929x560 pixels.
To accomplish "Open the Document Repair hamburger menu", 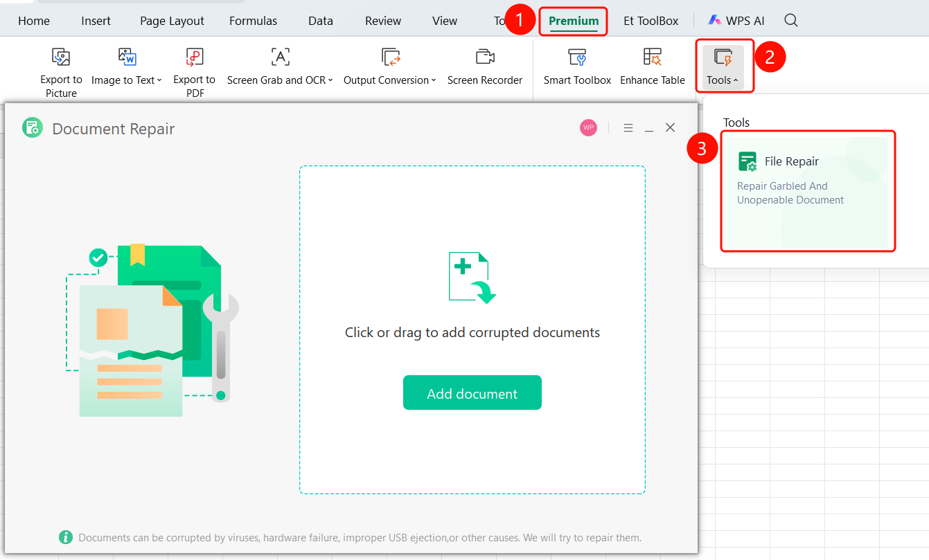I will coord(628,128).
